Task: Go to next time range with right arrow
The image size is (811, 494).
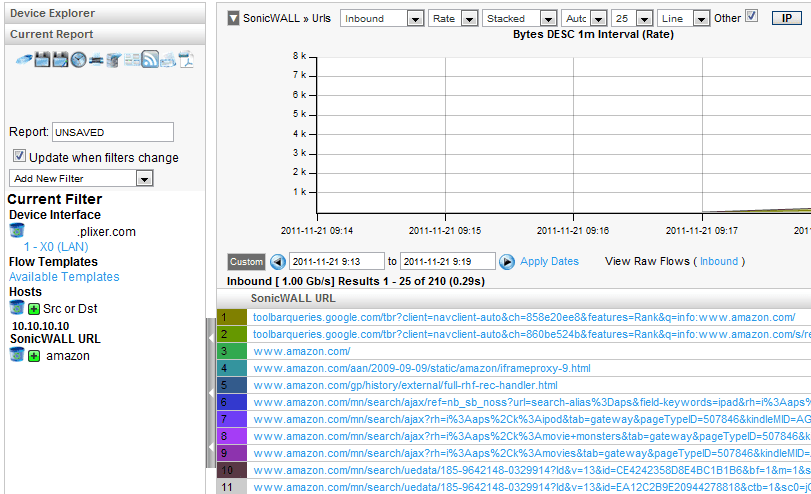Action: tap(507, 262)
